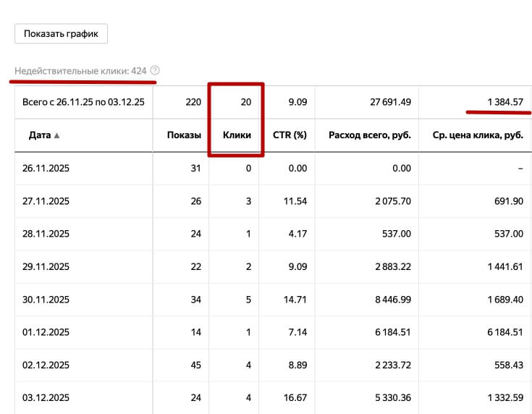This screenshot has width=532, height=414.
Task: Sort table by Клики column header
Action: tap(237, 135)
